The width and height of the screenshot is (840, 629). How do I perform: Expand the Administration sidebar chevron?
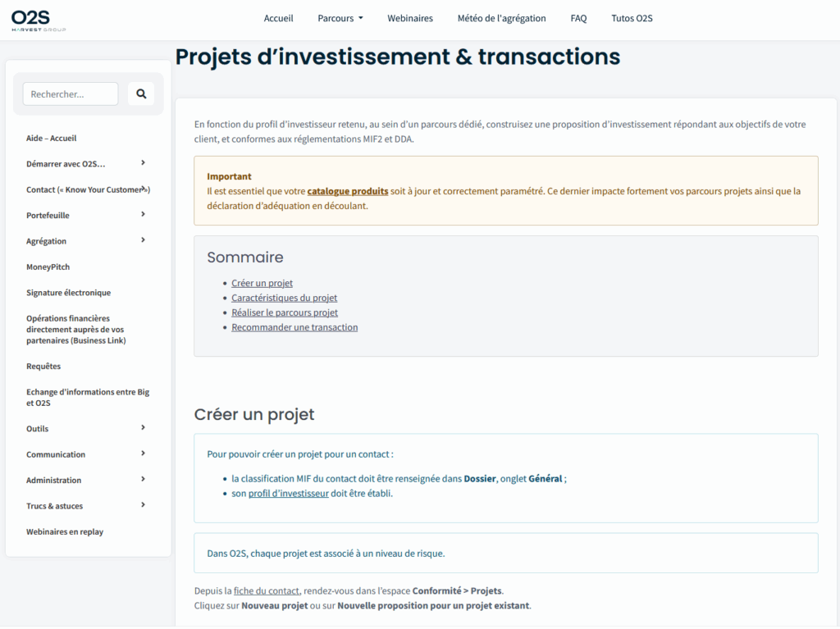pyautogui.click(x=143, y=480)
